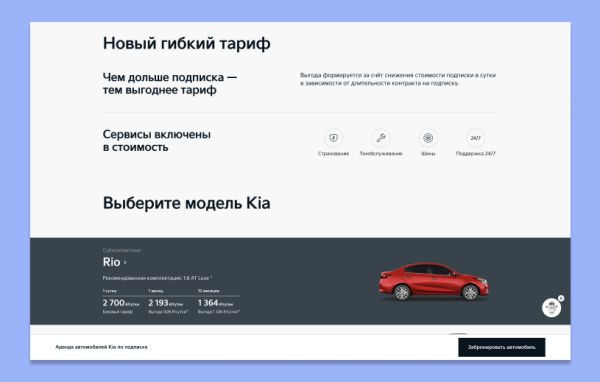Open the chatbot robot avatar

pos(551,308)
